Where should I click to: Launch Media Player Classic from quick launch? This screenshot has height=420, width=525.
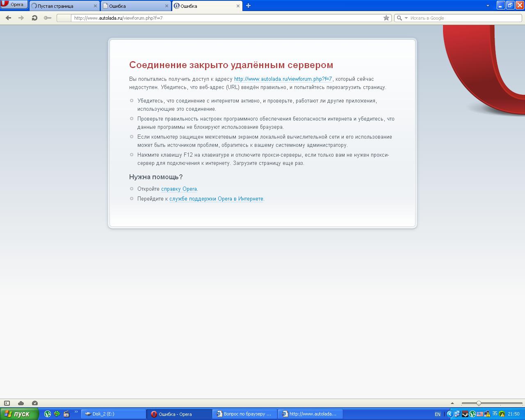pos(66,414)
